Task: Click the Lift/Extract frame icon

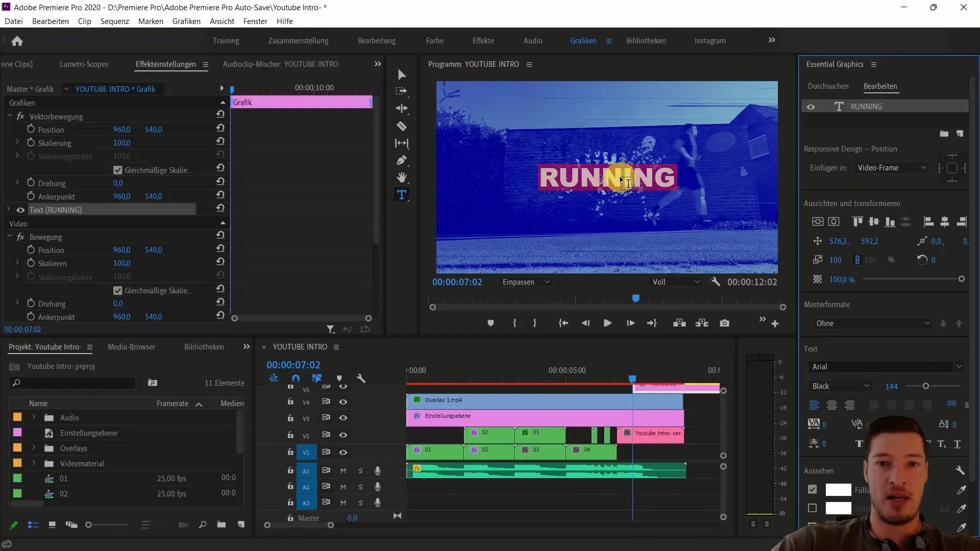Action: pyautogui.click(x=679, y=323)
